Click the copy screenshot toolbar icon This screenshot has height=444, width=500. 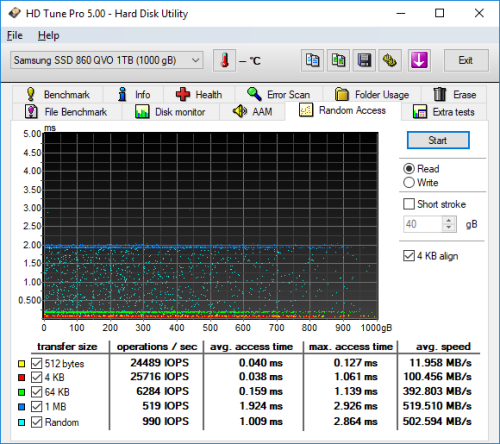pyautogui.click(x=338, y=60)
